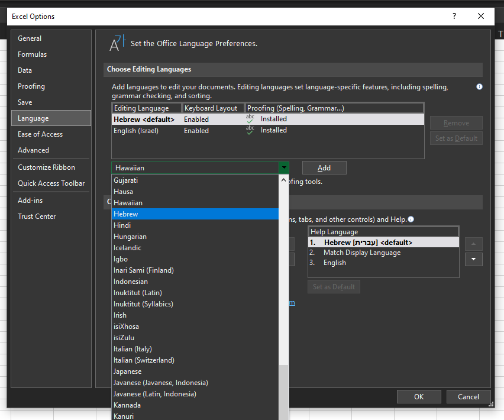Click the language list scrollbar thumb
This screenshot has height=420, width=504.
click(x=283, y=392)
